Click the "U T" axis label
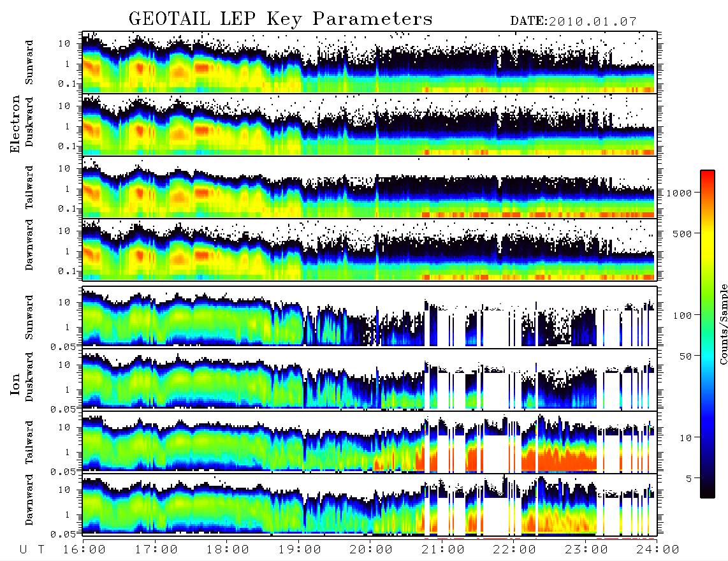Viewport: 728px width, 561px height. pyautogui.click(x=33, y=550)
